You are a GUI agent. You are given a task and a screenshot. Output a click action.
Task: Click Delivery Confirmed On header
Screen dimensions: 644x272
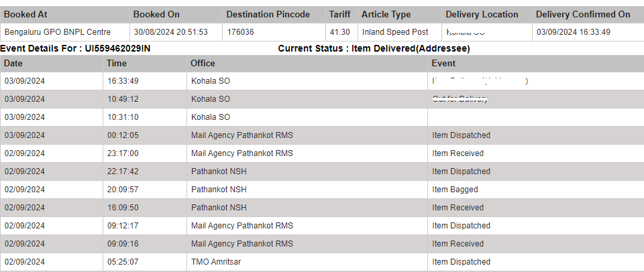tap(588, 15)
